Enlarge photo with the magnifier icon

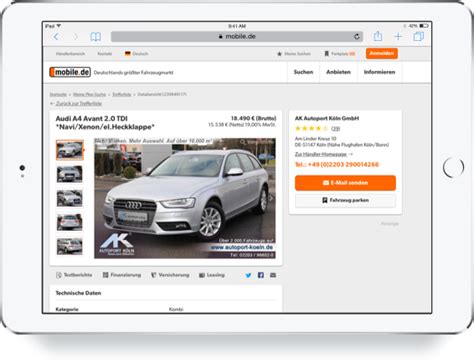[243, 142]
